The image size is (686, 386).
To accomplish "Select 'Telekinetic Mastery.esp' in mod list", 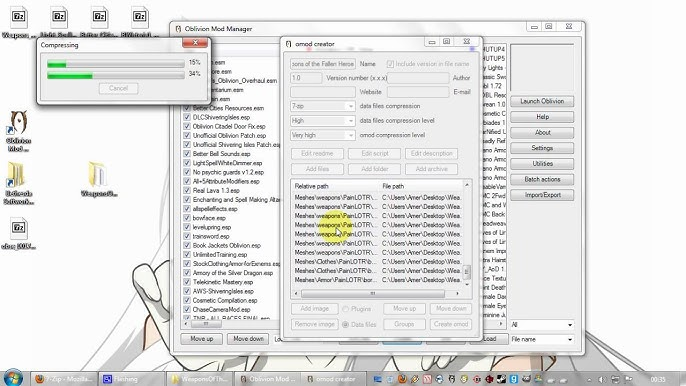I will click(x=223, y=282).
